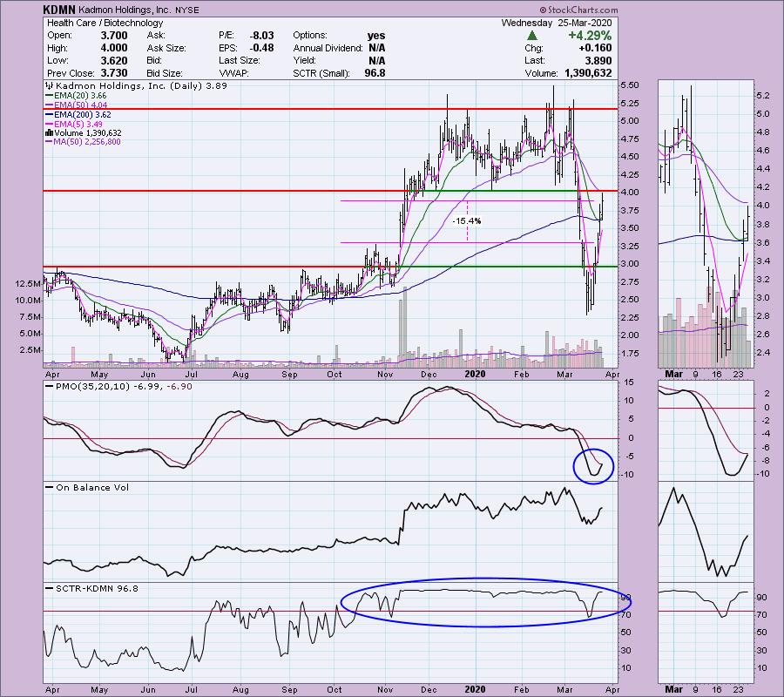Viewport: 784px width, 697px height.
Task: Click the SCTR (Small) value 96.8
Action: pos(375,73)
